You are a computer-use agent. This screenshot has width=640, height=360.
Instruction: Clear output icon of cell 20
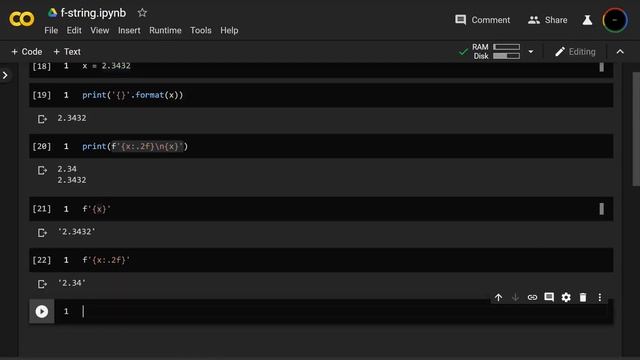point(42,170)
